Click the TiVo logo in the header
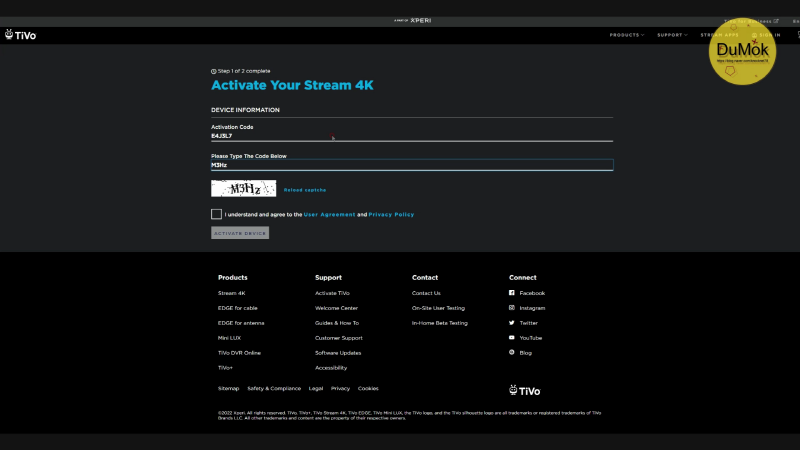The image size is (800, 450). pyautogui.click(x=20, y=35)
